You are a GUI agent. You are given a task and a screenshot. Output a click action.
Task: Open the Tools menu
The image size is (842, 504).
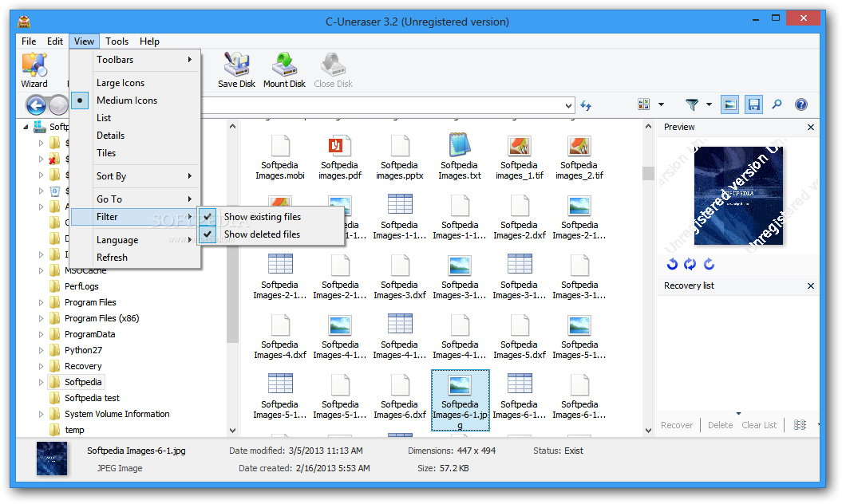(x=117, y=41)
